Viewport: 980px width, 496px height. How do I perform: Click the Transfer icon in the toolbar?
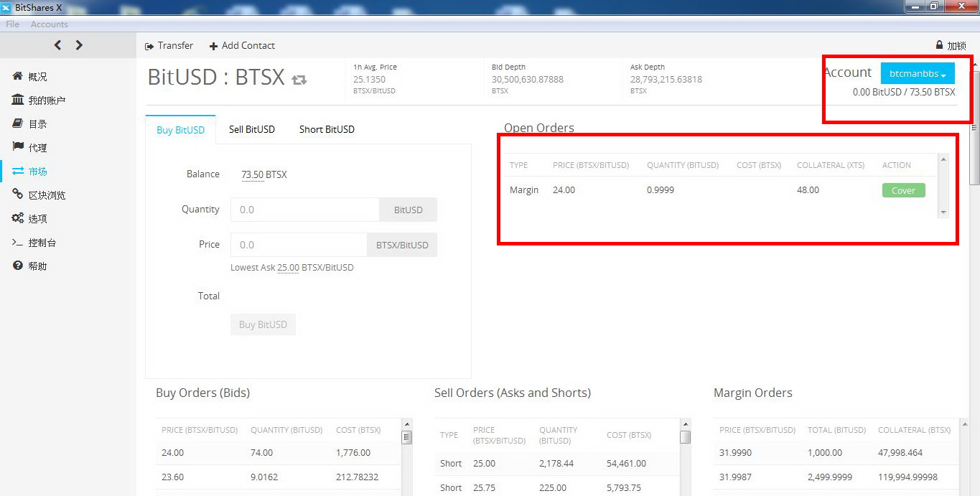coord(149,46)
